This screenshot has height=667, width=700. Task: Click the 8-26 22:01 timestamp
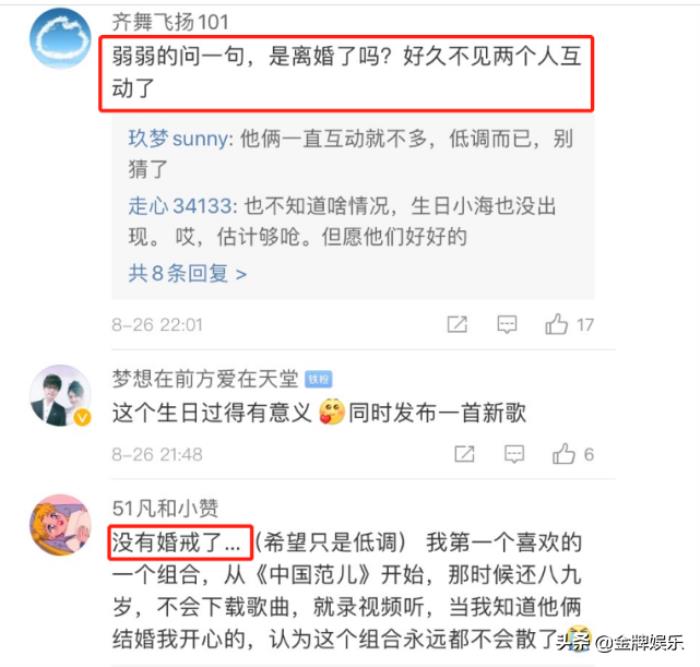pos(157,325)
